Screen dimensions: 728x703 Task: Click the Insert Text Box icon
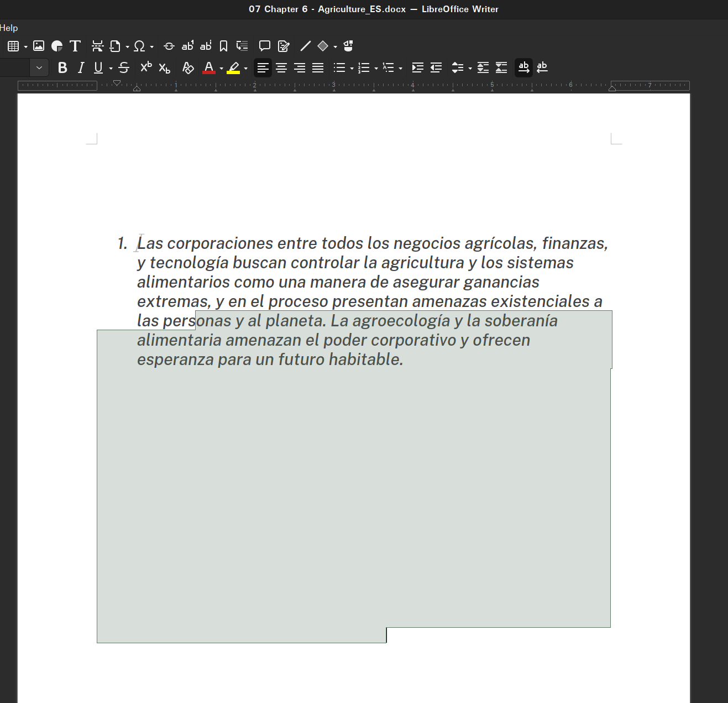pos(75,46)
